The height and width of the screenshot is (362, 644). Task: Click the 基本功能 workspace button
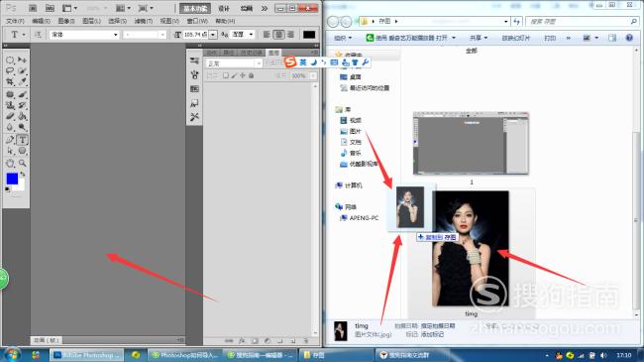pos(195,8)
